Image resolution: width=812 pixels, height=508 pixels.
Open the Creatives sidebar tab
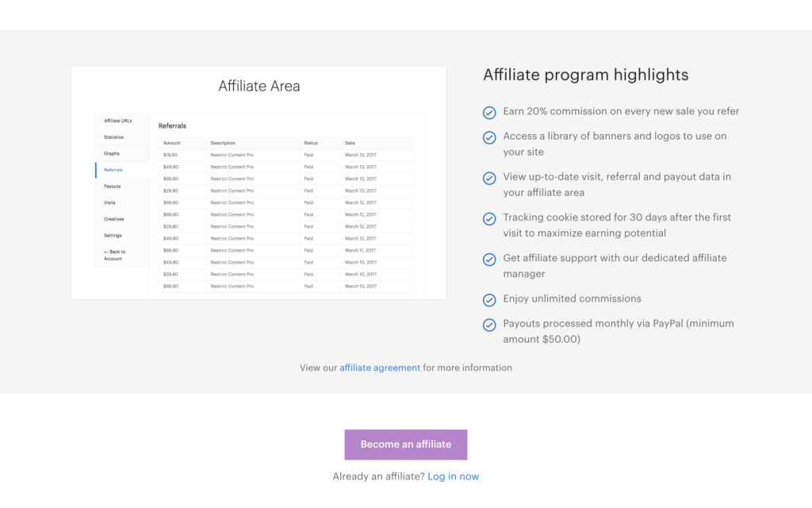[114, 219]
